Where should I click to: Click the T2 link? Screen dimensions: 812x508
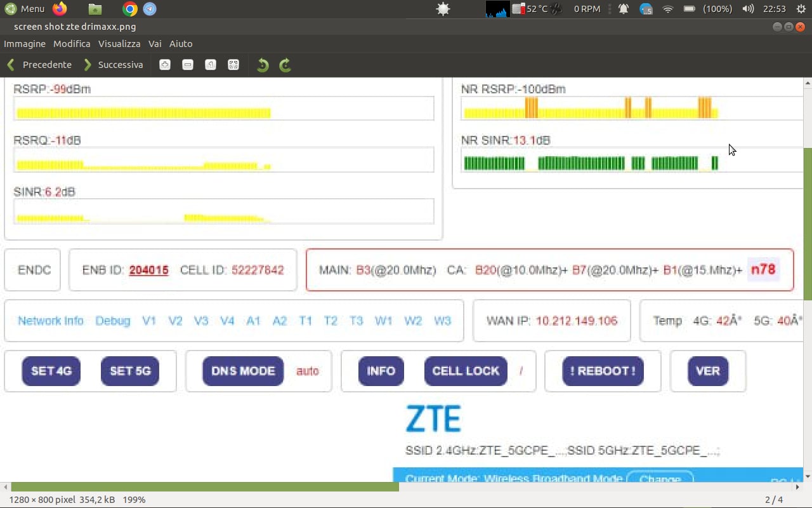point(331,321)
